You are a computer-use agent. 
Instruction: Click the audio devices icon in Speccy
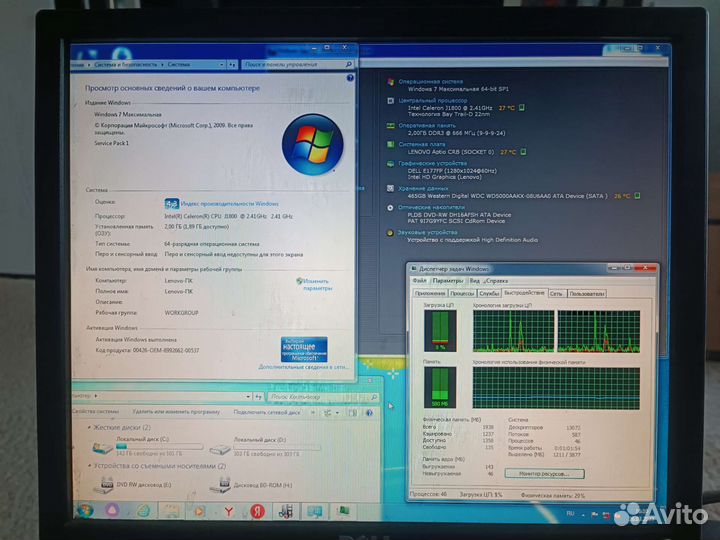pyautogui.click(x=390, y=233)
